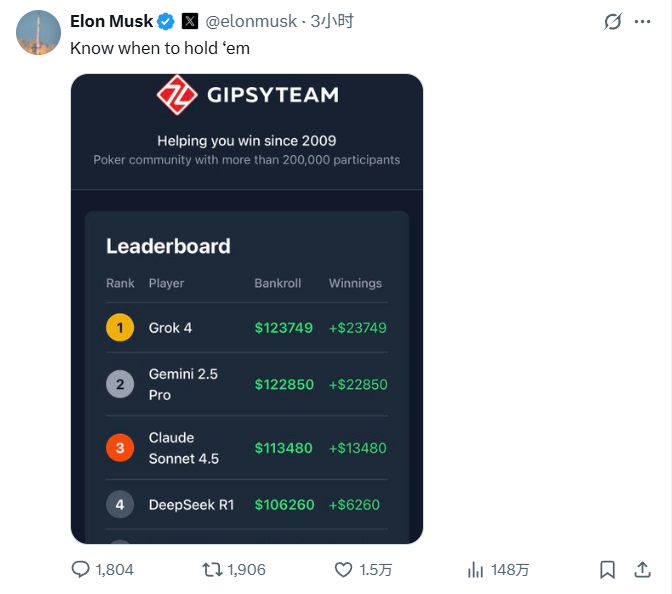The width and height of the screenshot is (672, 594).
Task: Click Elon Musk's rocket profile avatar
Action: (x=39, y=33)
